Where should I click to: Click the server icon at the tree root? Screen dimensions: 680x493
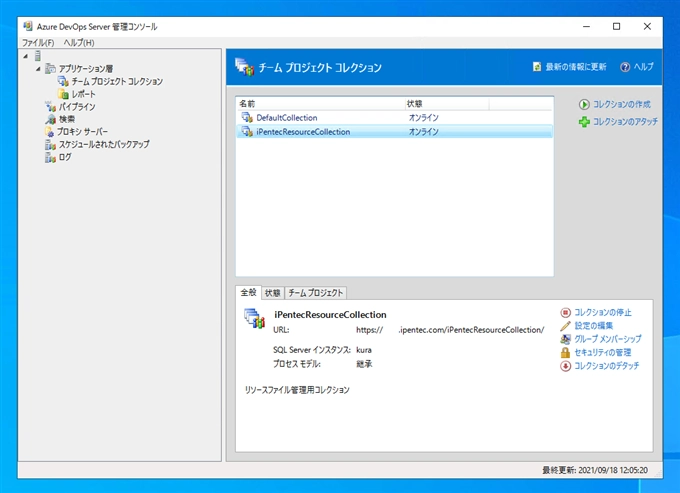[x=38, y=56]
